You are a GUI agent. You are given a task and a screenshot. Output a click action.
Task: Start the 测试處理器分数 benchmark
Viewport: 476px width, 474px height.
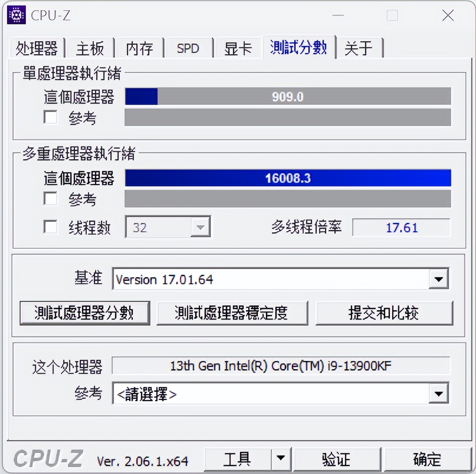click(x=84, y=312)
